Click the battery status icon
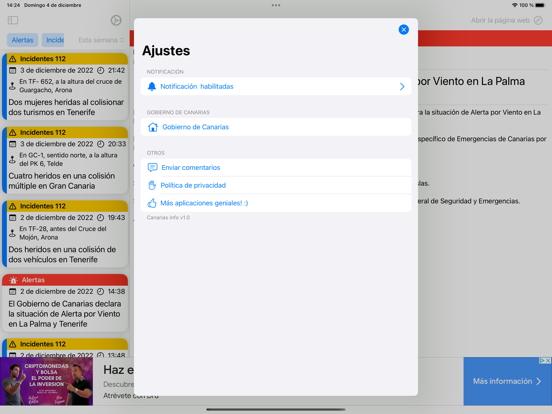Viewport: 552px width, 414px height. [x=540, y=5]
